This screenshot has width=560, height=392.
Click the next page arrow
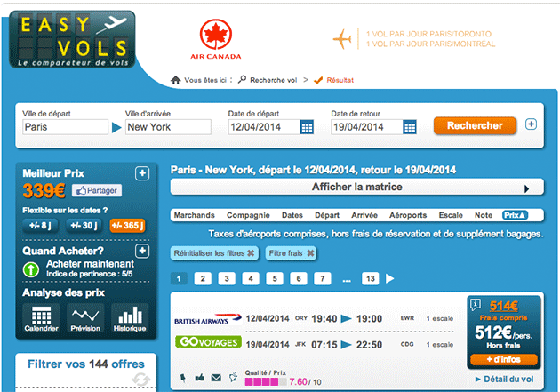coord(389,278)
